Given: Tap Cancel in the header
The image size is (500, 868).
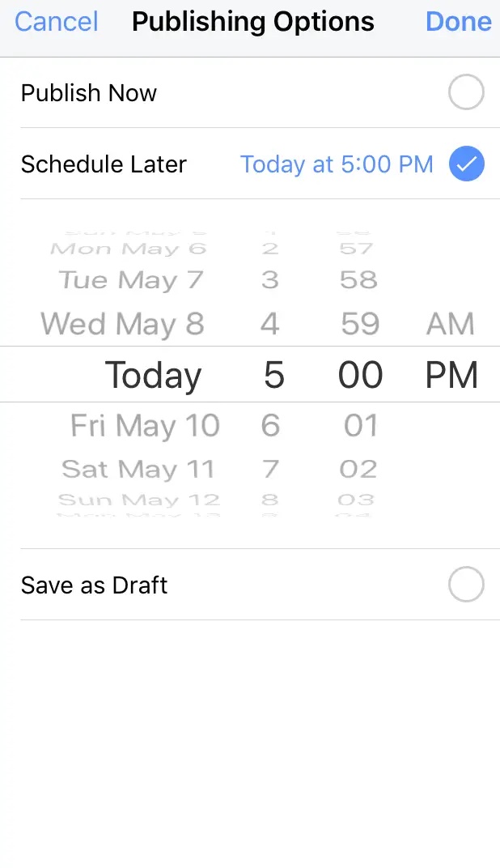Looking at the screenshot, I should (57, 22).
